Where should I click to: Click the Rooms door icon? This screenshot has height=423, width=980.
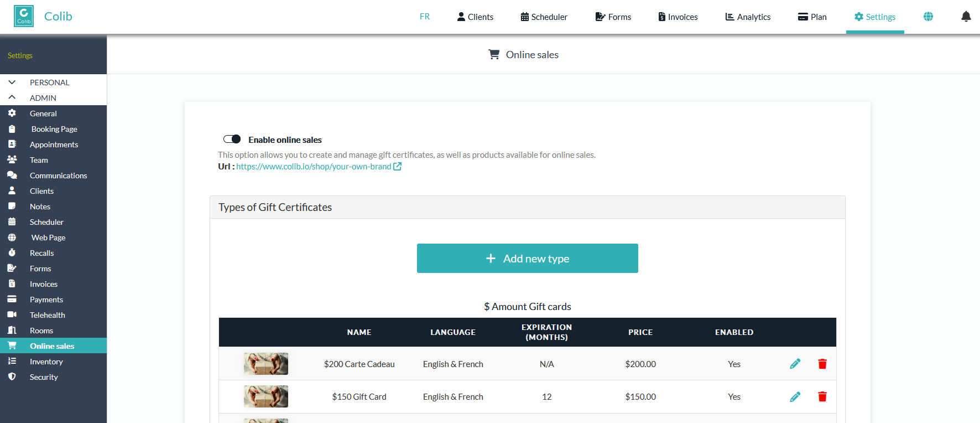[x=12, y=330]
